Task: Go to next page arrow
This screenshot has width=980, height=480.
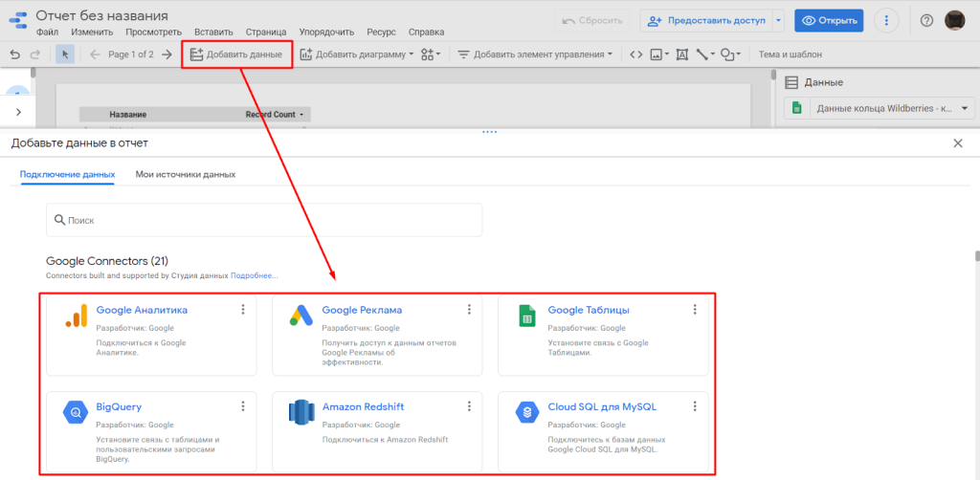Action: tap(167, 55)
